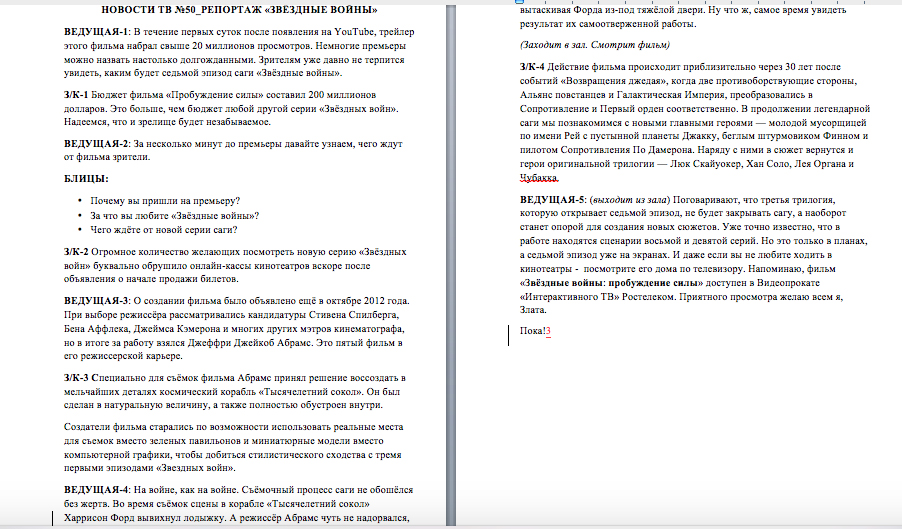Click the final line «Пока!»
This screenshot has height=529, width=902.
(533, 331)
